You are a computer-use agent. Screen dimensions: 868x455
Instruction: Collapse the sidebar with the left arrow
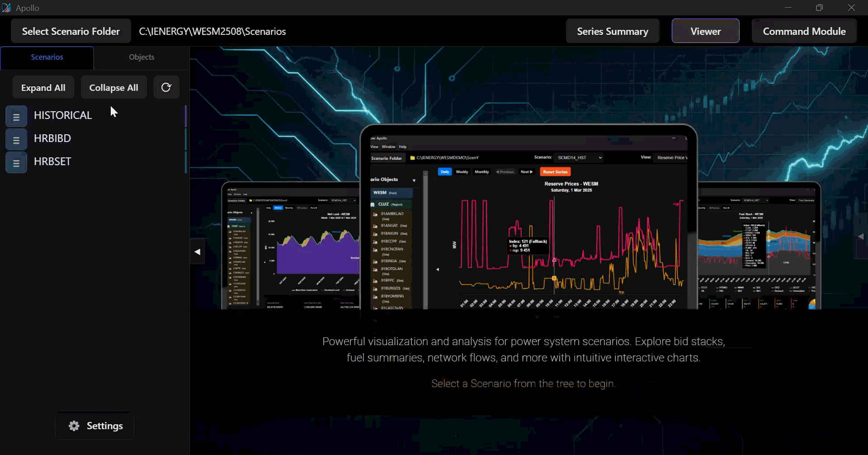(198, 252)
